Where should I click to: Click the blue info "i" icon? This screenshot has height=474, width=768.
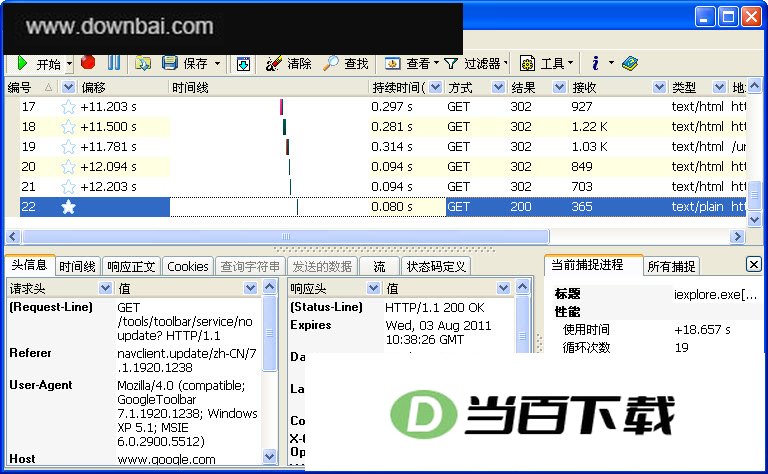click(595, 63)
